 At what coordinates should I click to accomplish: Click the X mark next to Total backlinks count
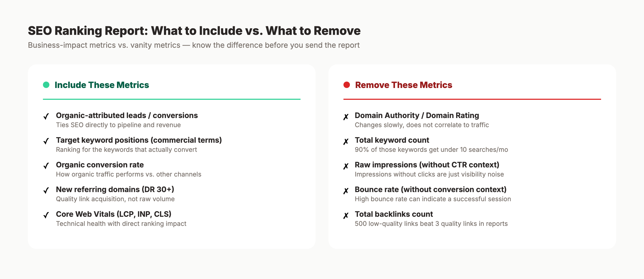coord(346,215)
